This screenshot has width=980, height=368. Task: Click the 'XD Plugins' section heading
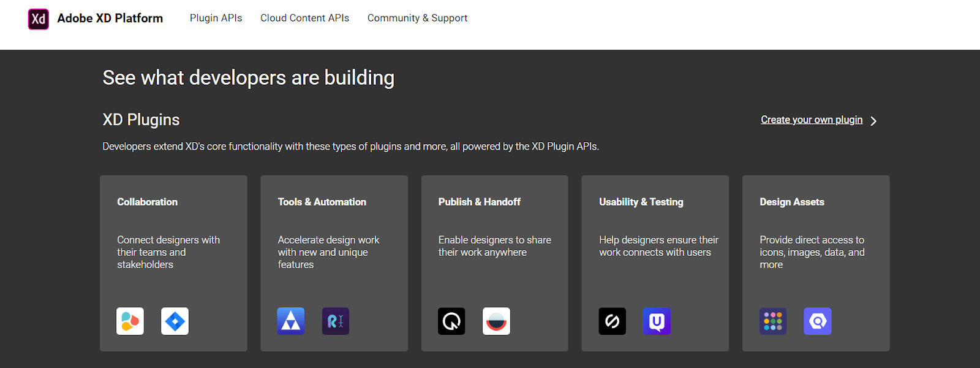pos(141,120)
